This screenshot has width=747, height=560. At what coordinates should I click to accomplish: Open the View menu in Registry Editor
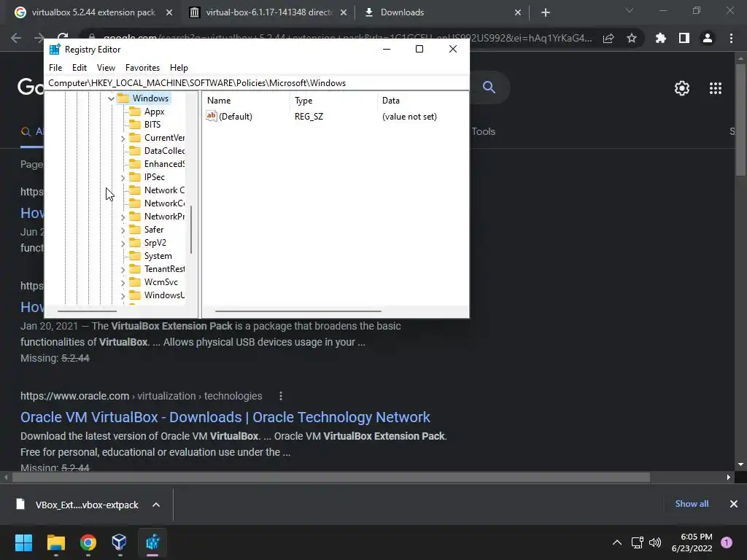106,68
